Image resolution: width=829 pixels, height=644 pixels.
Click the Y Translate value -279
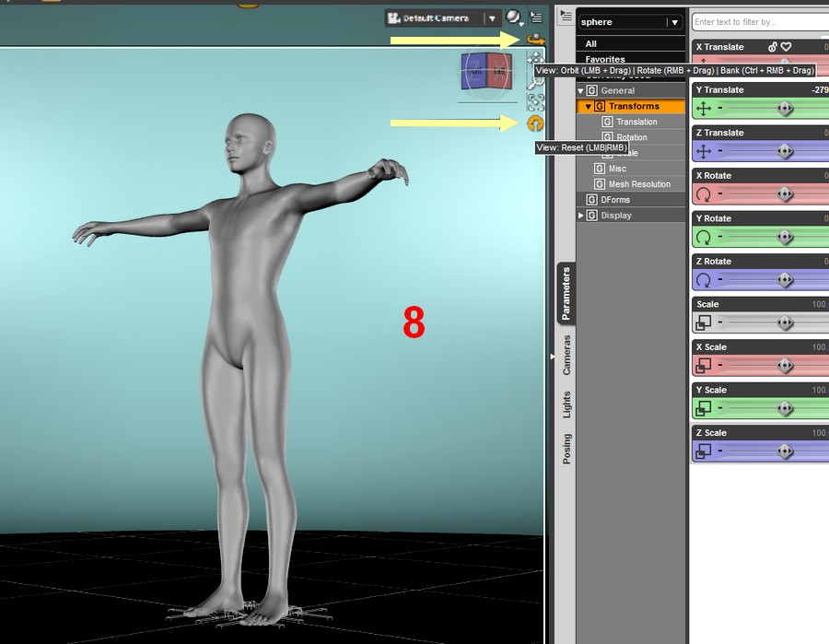pyautogui.click(x=820, y=90)
